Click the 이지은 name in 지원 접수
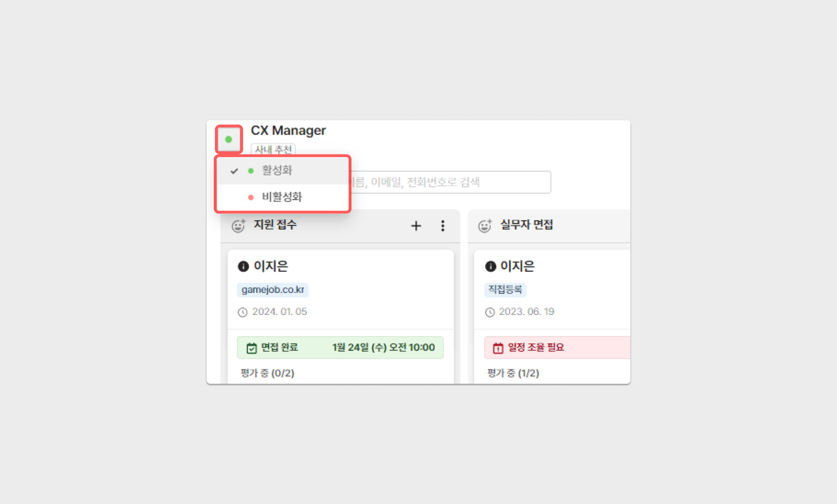Viewport: 837px width, 504px height. click(271, 266)
